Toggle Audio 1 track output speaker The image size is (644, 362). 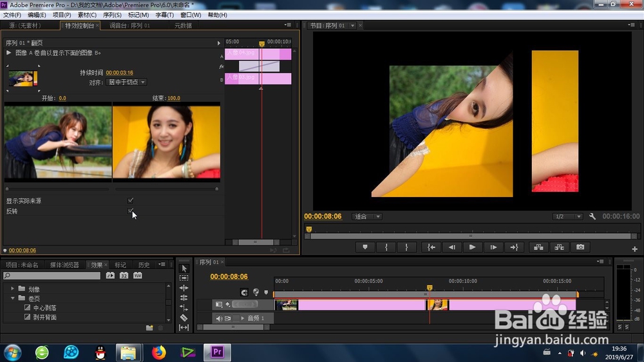219,318
